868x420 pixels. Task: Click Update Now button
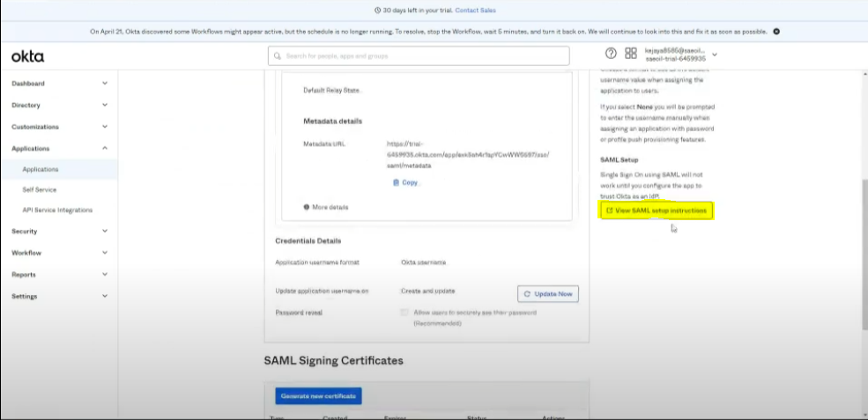point(548,294)
